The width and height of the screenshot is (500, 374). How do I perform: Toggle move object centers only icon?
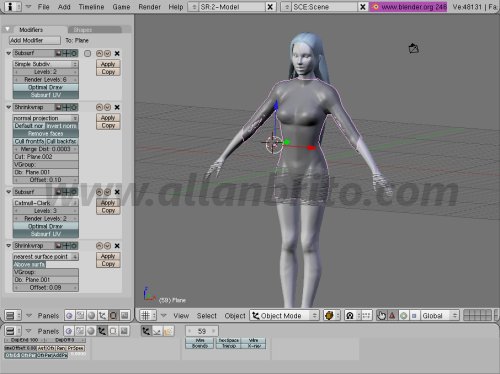[x=366, y=315]
